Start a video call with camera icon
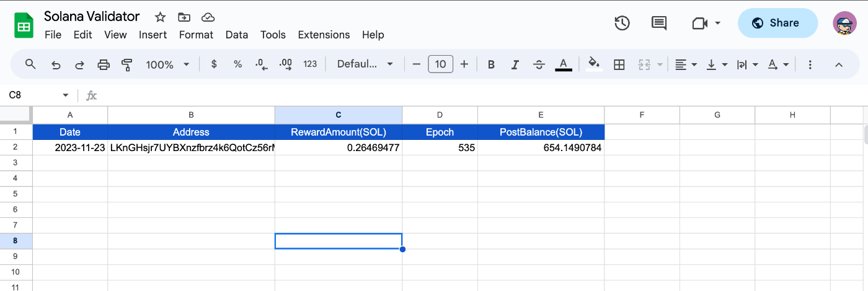The height and width of the screenshot is (291, 868). tap(699, 23)
